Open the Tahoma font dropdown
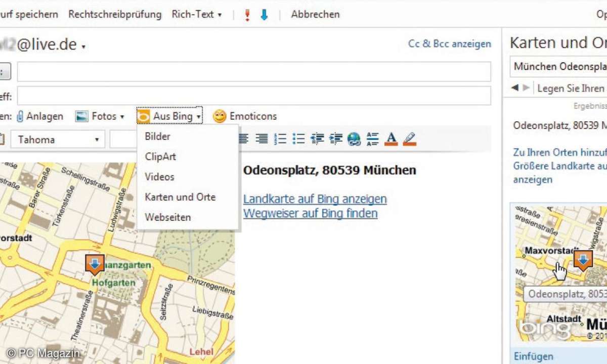This screenshot has height=364, width=607. [58, 140]
